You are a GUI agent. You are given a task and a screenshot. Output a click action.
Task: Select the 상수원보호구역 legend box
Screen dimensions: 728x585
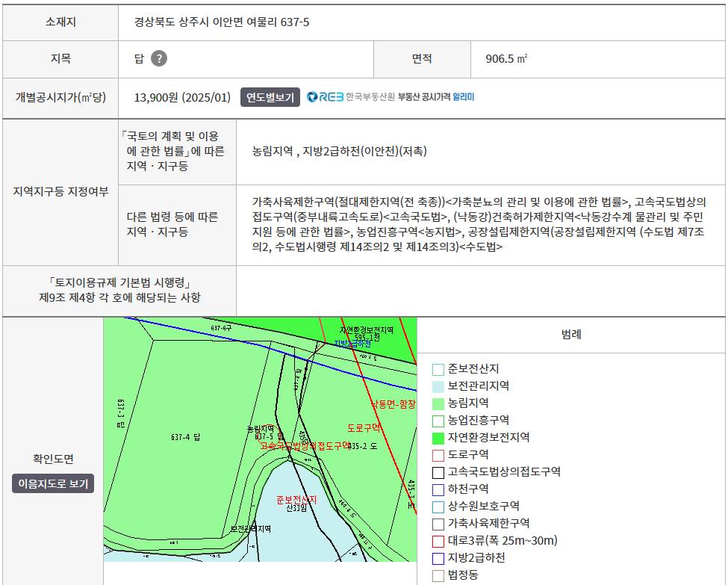[x=438, y=507]
